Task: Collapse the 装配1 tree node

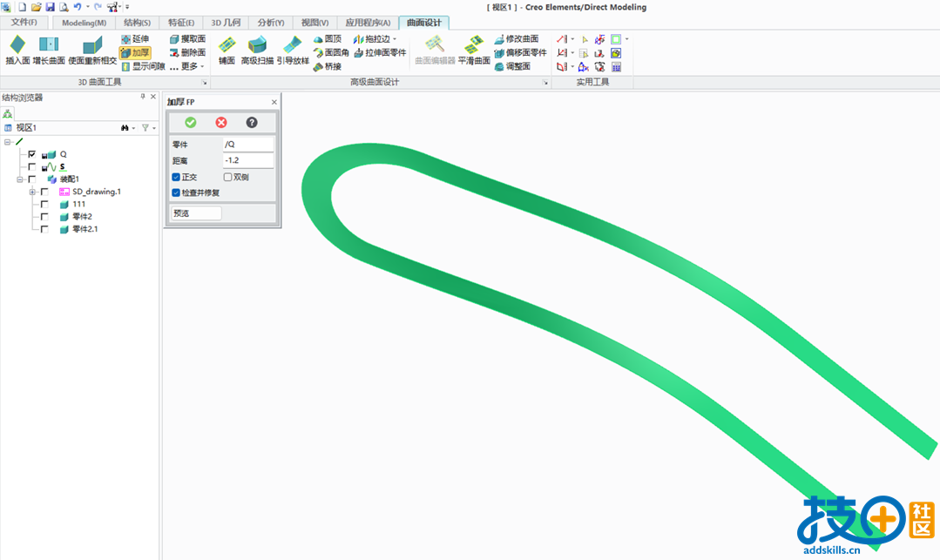Action: pyautogui.click(x=20, y=179)
